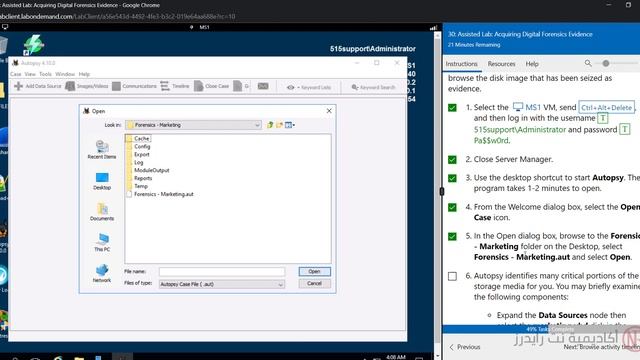This screenshot has height=360, width=640.
Task: Close the Open dialog box
Action: 329,111
